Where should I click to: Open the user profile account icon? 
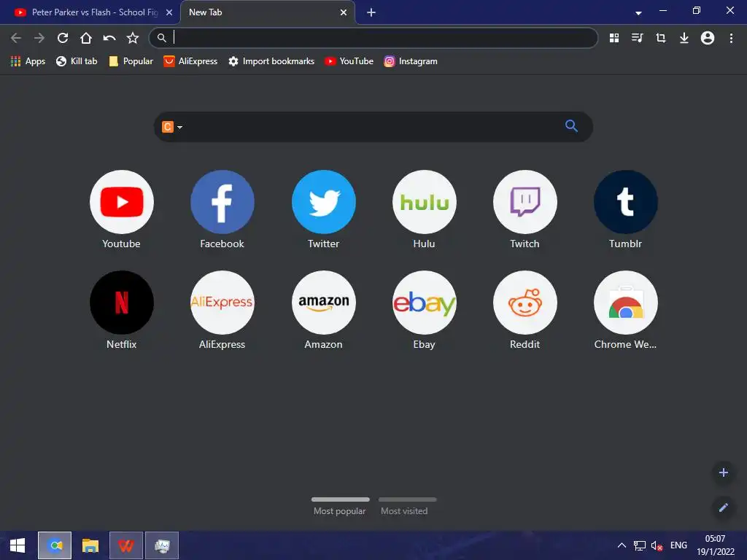708,38
